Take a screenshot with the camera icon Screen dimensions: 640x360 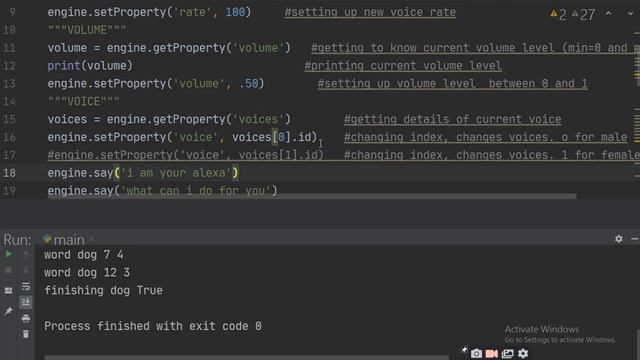point(476,353)
